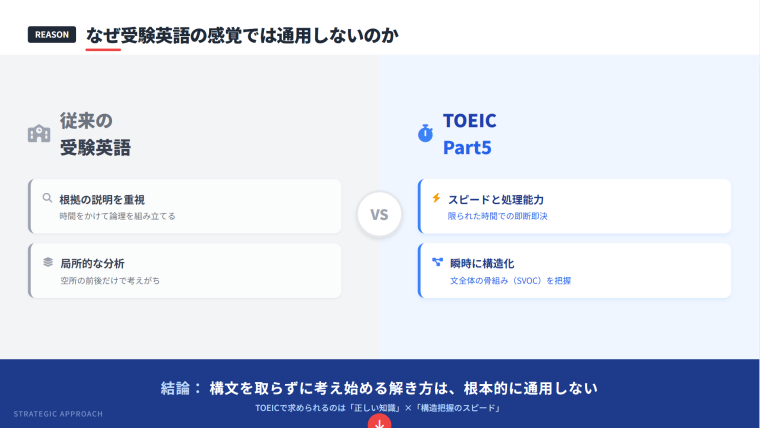Viewport: 760px width, 428px height.
Task: Click the STRATEGIC APPROACH footer label
Action: pos(58,413)
